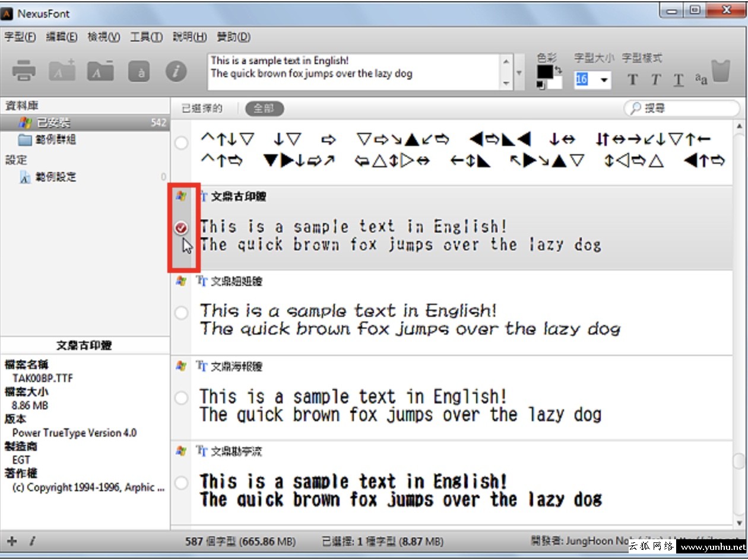Click the 文鼎勘亭流 font name in the list
This screenshot has width=748, height=560.
coord(237,452)
